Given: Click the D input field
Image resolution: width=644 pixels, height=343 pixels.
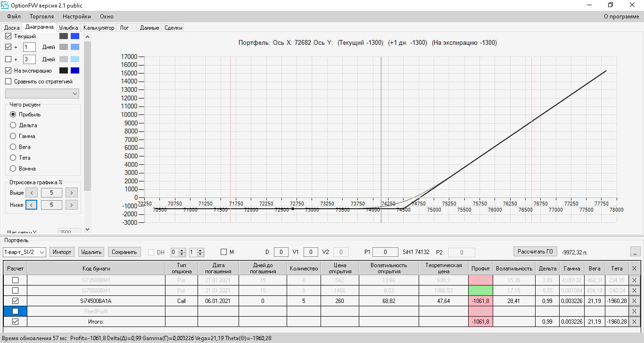Looking at the screenshot, I should pos(281,252).
